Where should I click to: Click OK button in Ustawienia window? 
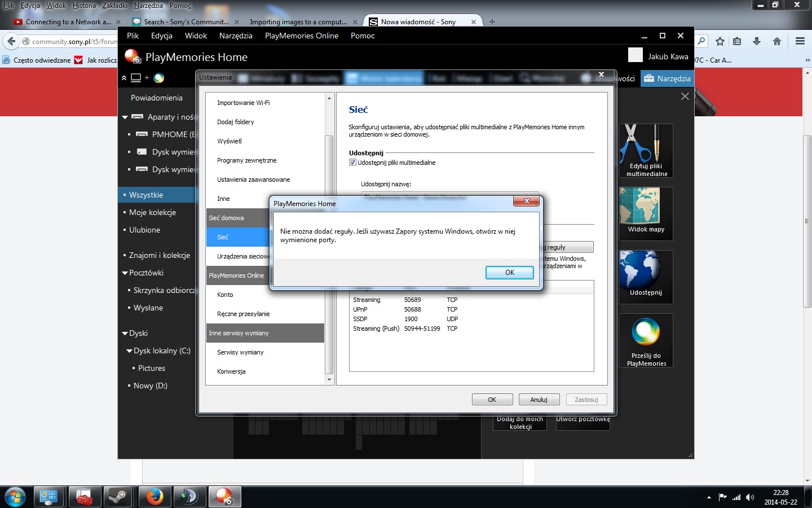pyautogui.click(x=492, y=400)
